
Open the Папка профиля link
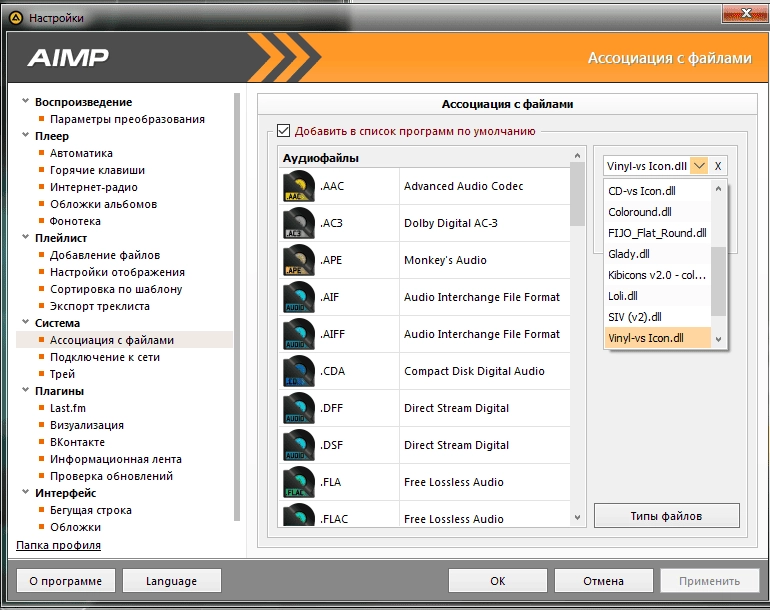click(58, 545)
